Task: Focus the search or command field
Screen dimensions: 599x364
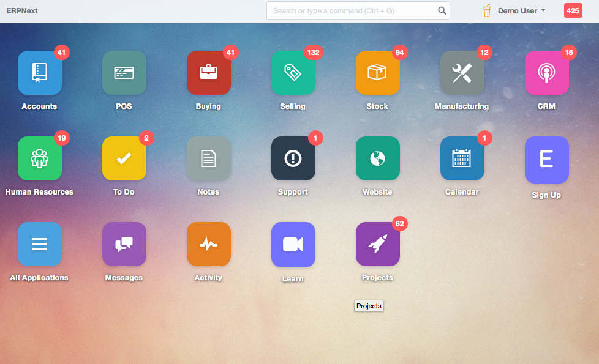Action: [358, 10]
